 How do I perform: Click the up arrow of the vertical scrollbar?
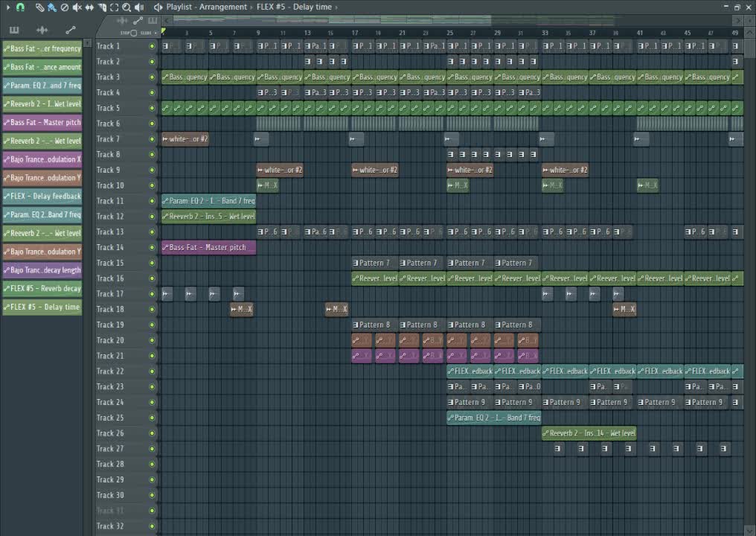(750, 33)
